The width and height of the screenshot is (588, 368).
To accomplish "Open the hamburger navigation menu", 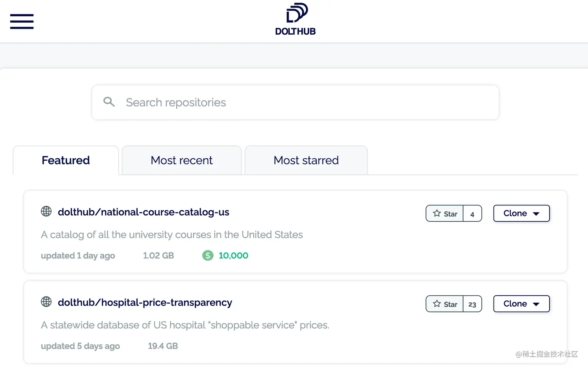I will [22, 21].
